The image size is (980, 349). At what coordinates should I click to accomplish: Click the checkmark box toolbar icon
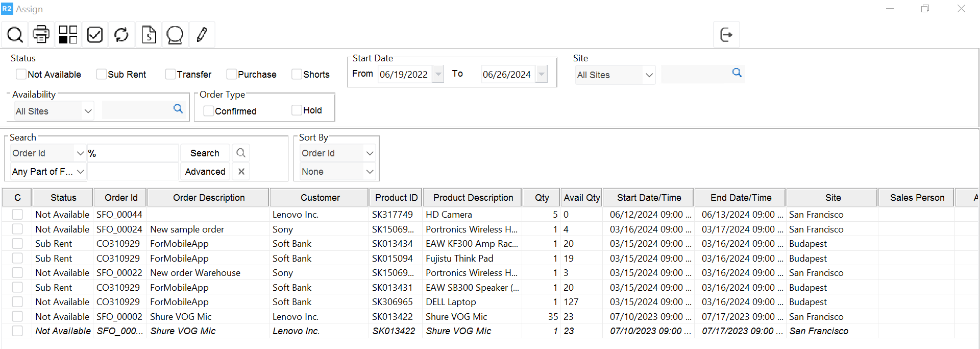tap(95, 35)
